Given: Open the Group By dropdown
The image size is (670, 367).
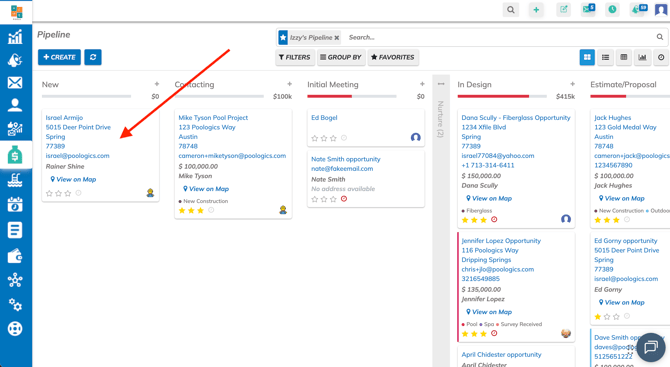Looking at the screenshot, I should coord(341,57).
